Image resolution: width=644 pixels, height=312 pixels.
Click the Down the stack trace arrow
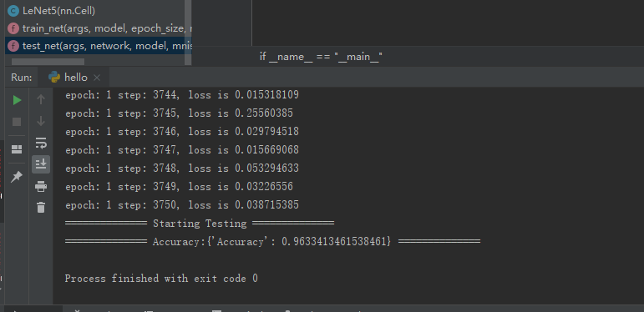(x=41, y=121)
